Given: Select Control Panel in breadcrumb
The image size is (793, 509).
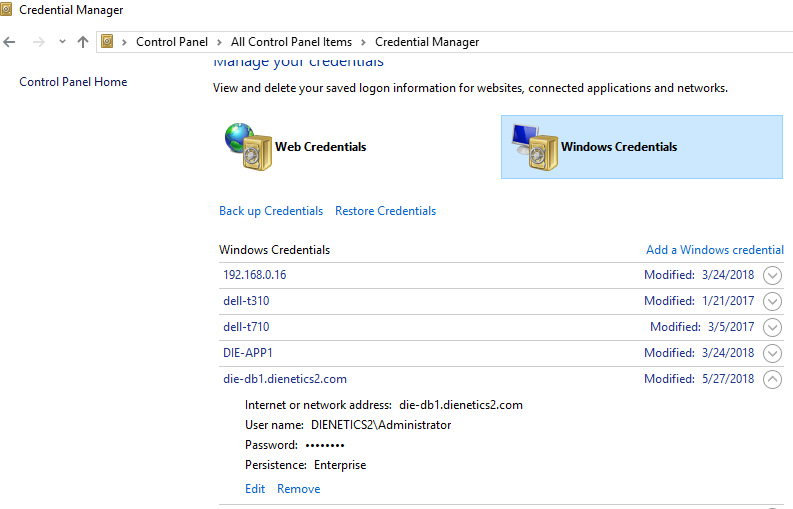Looking at the screenshot, I should pos(172,42).
